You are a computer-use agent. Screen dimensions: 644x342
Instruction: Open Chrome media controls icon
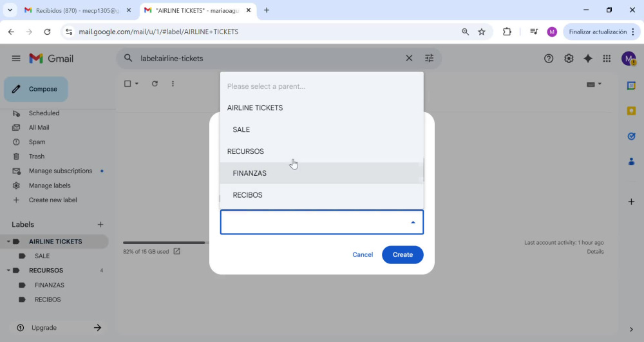[x=534, y=32]
